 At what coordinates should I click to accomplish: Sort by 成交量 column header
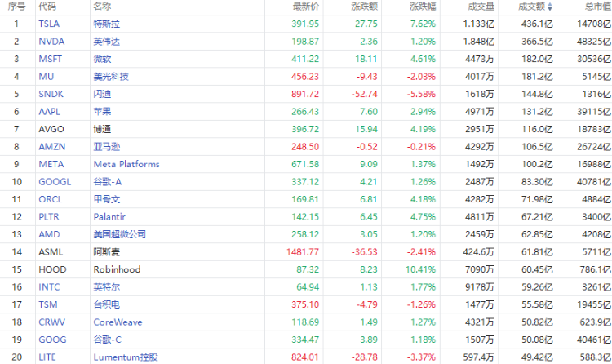481,7
